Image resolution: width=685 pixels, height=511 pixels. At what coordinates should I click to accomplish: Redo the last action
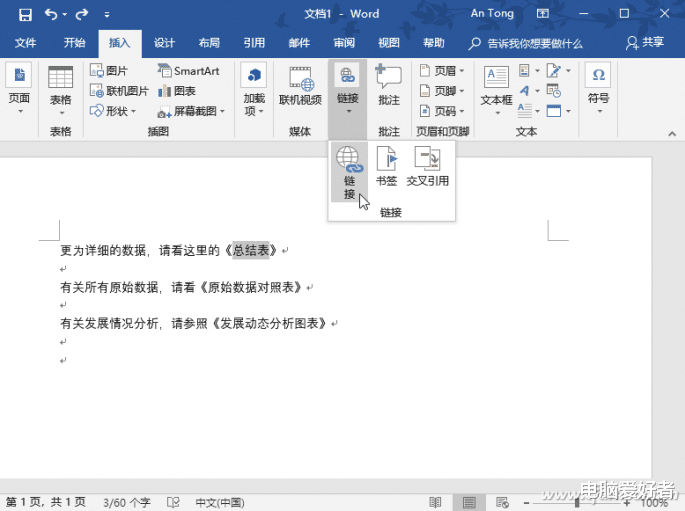click(x=82, y=14)
